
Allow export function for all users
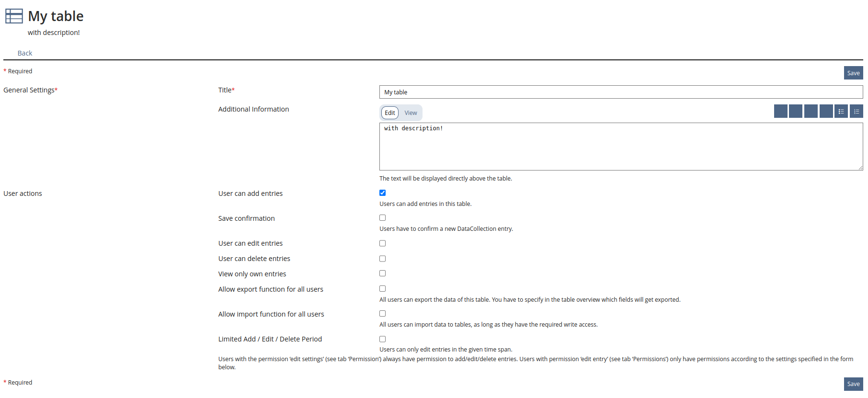pos(382,289)
